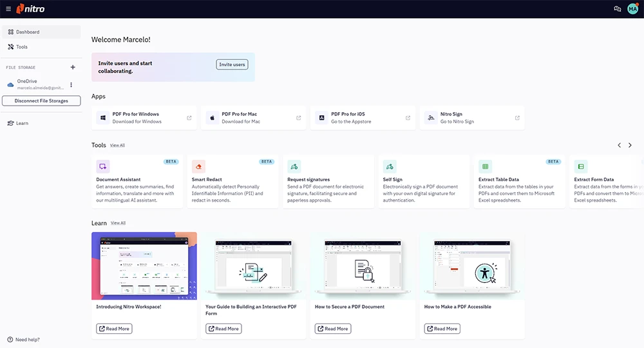The width and height of the screenshot is (644, 348).
Task: Show next tools with right chevron
Action: tap(630, 145)
